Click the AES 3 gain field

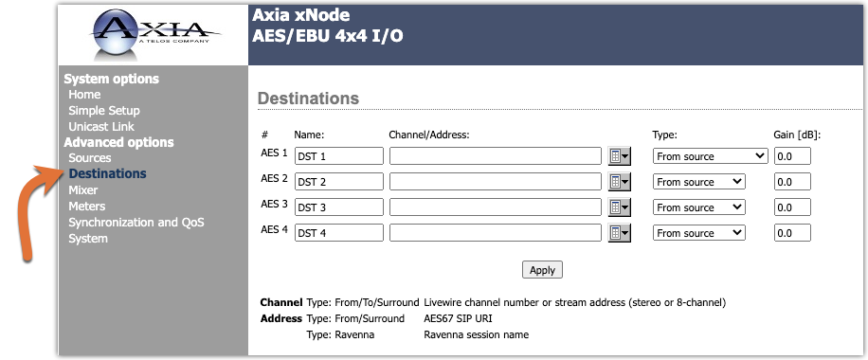(x=792, y=207)
